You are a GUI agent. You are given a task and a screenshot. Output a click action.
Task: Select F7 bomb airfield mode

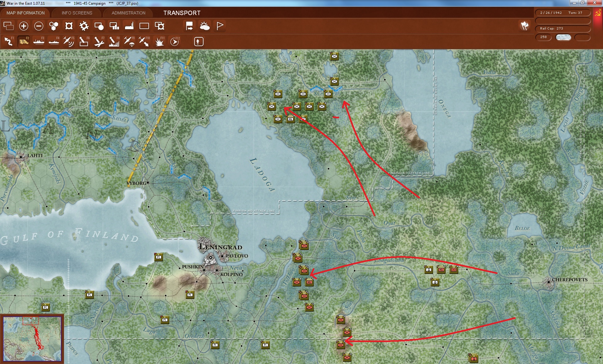click(x=99, y=41)
